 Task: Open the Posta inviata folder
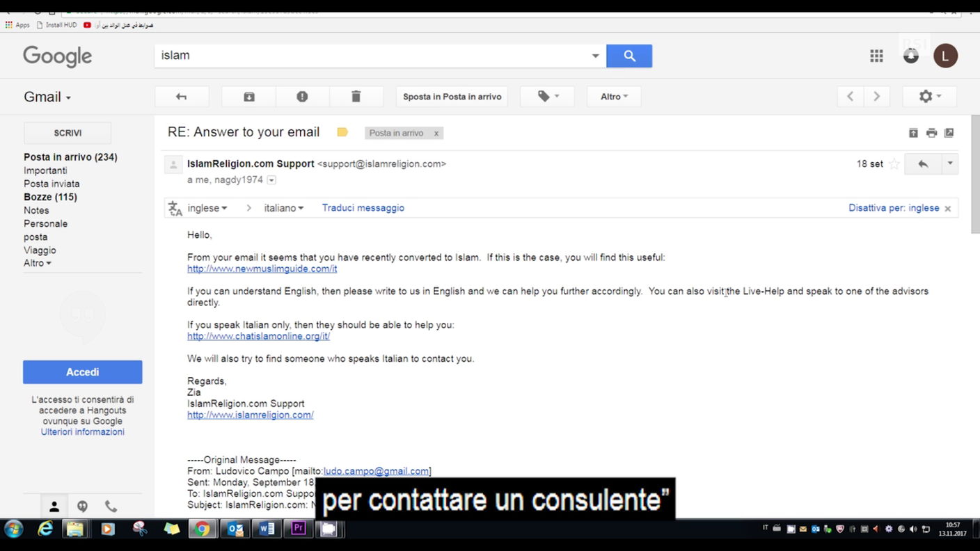point(52,184)
